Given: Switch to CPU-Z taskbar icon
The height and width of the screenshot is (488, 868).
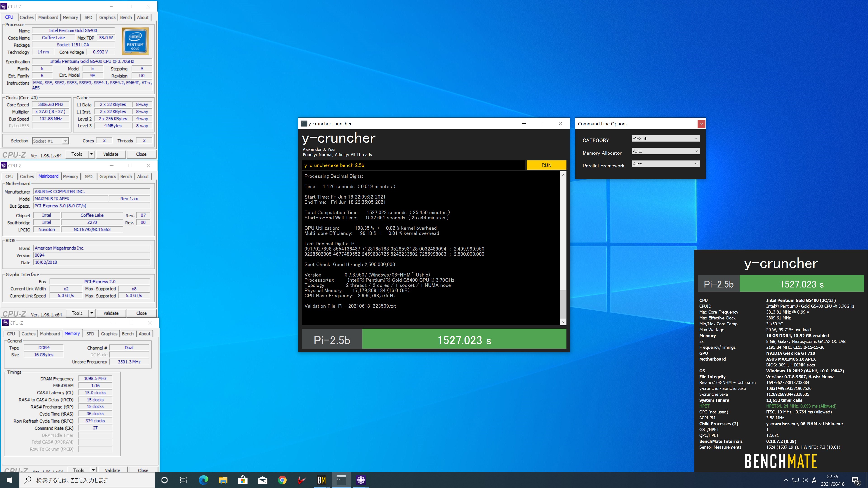Looking at the screenshot, I should click(361, 480).
